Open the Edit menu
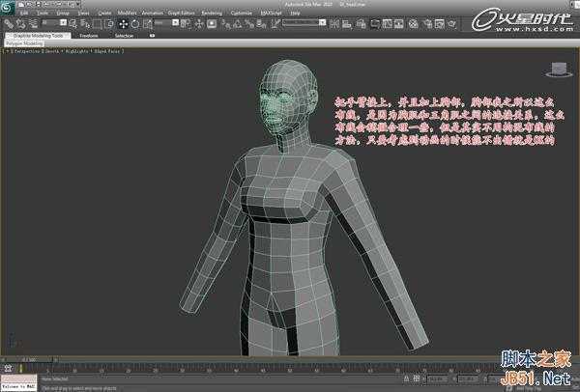Screen dimensions: 580x392 click(x=24, y=13)
